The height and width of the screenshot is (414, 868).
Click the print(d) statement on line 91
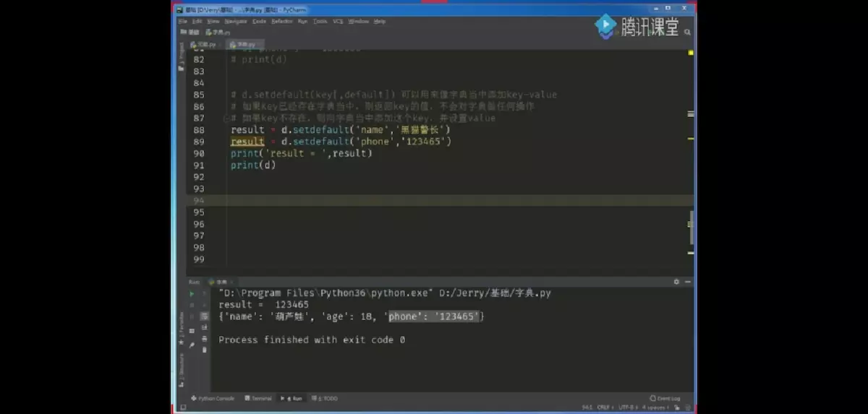pyautogui.click(x=253, y=165)
